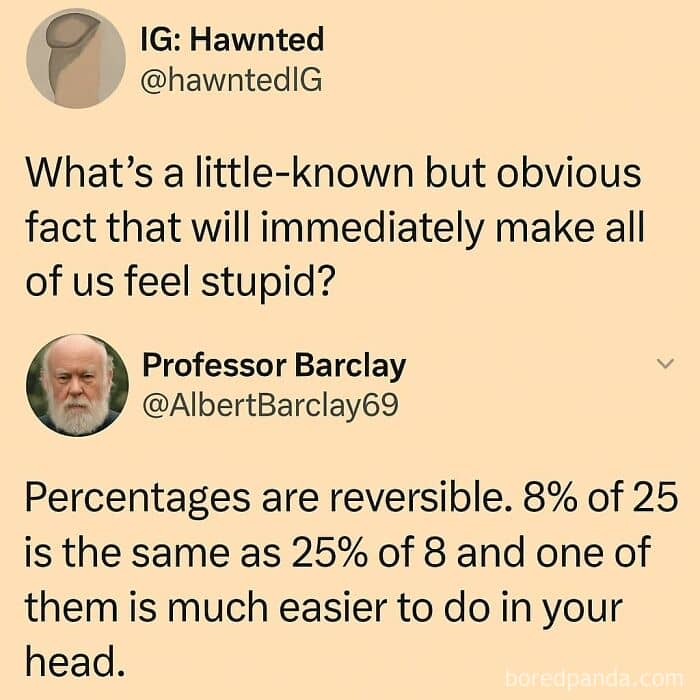Click 'stupid?' ending Hawnted's tweet

(x=267, y=284)
